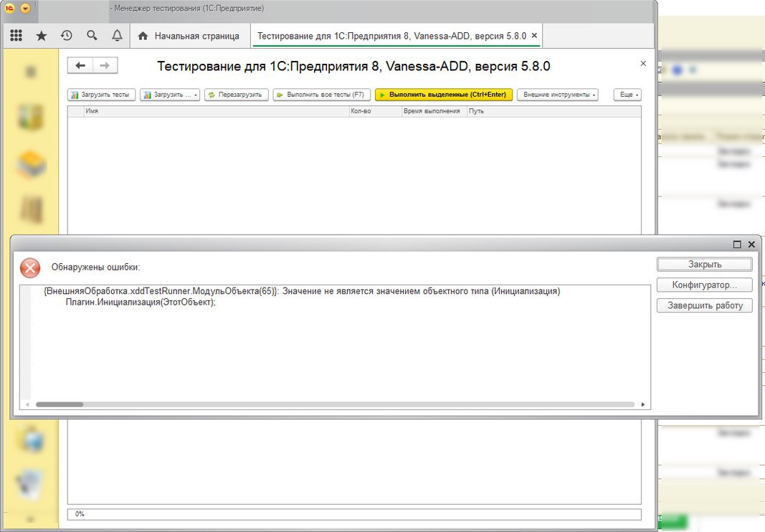This screenshot has width=765, height=532.
Task: Click the Перезагрузить button
Action: (237, 95)
